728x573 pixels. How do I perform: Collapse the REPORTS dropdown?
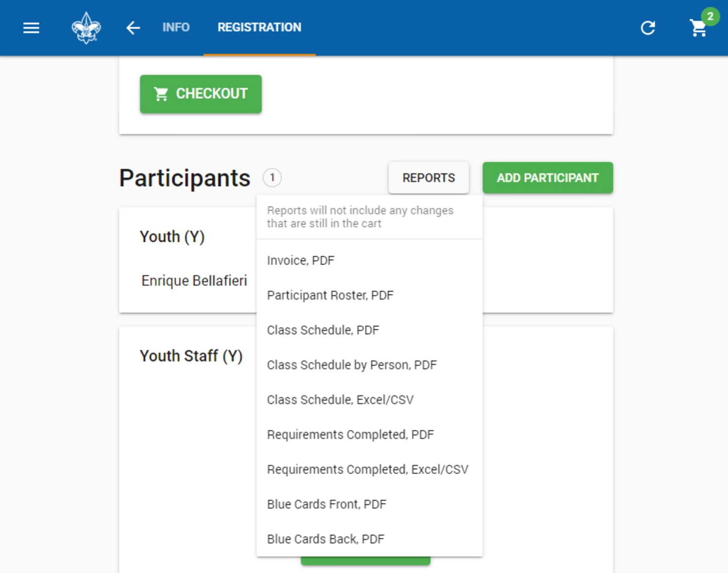(429, 178)
